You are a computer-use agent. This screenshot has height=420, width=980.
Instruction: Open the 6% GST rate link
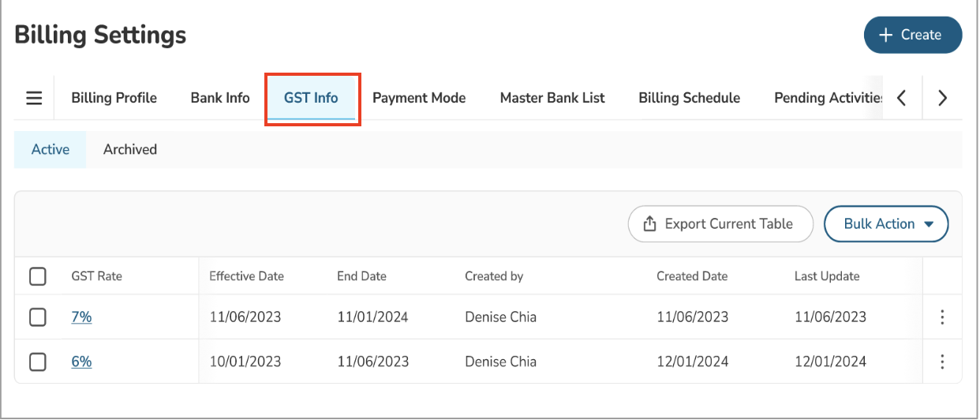[x=81, y=362]
